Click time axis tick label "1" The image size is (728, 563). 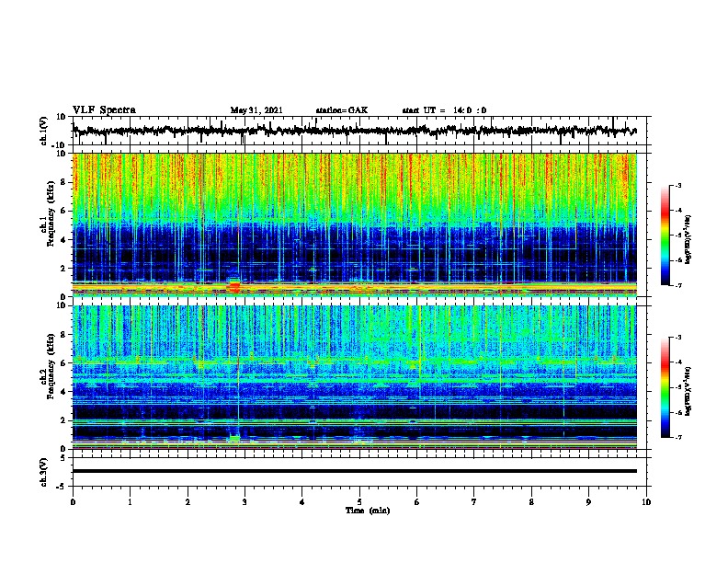[130, 502]
